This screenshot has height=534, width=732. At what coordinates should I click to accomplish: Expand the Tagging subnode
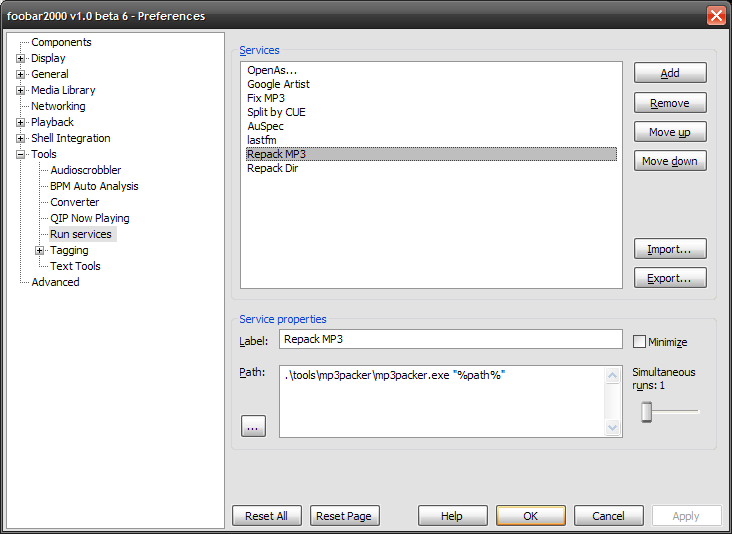click(x=40, y=251)
